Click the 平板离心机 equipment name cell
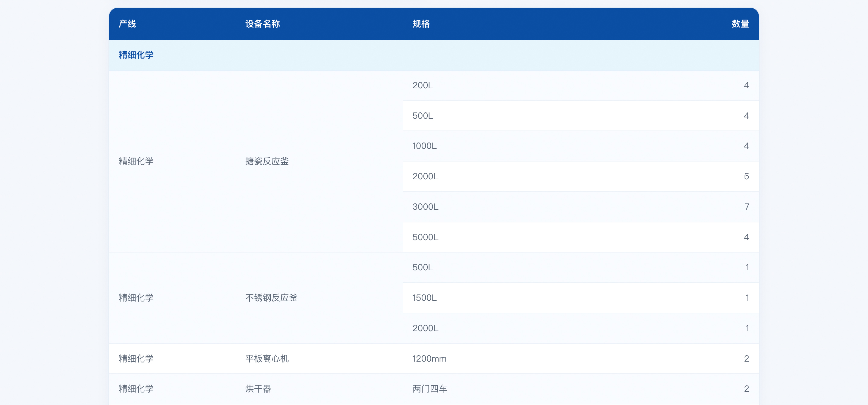This screenshot has width=868, height=405. (267, 359)
